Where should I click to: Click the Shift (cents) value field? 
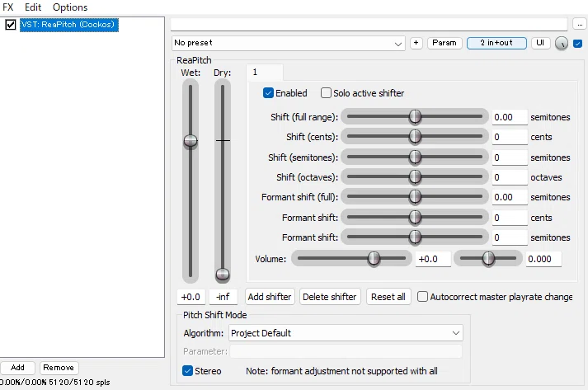(x=510, y=137)
